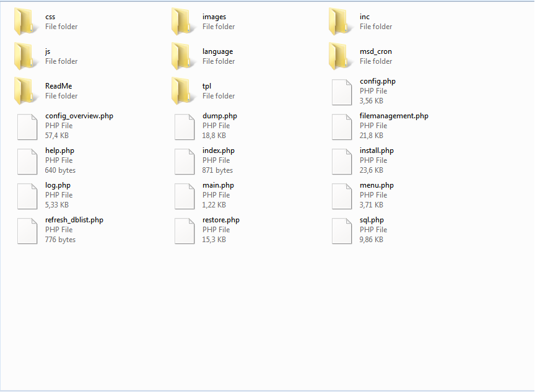The height and width of the screenshot is (392, 535).
Task: Select the msd_cron folder icon
Action: 339,56
